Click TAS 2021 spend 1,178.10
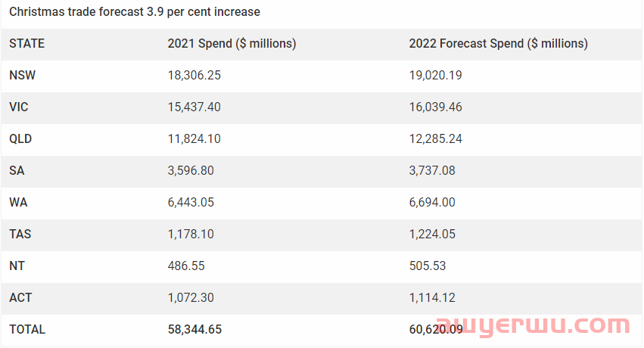This screenshot has height=348, width=644. pos(191,235)
